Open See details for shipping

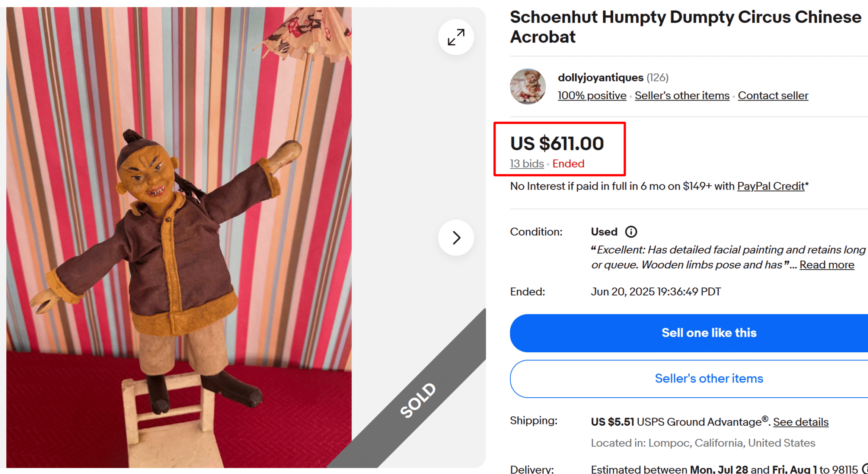pyautogui.click(x=801, y=422)
